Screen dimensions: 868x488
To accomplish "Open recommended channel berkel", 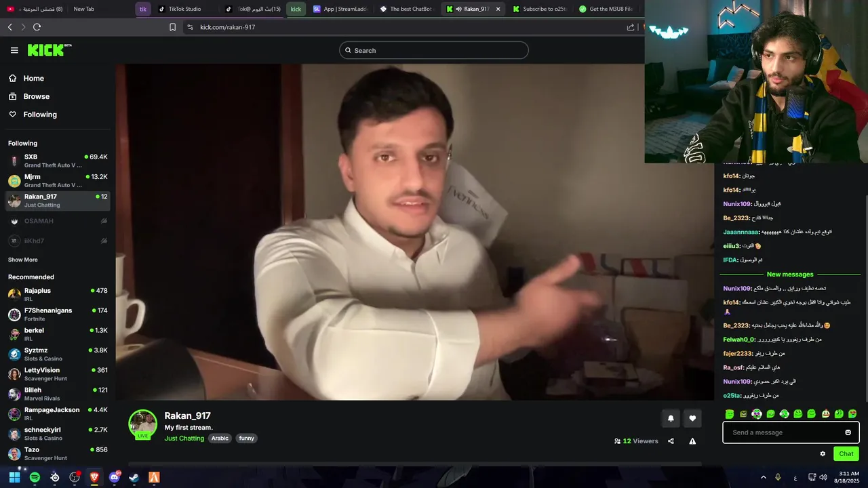I will [x=58, y=334].
